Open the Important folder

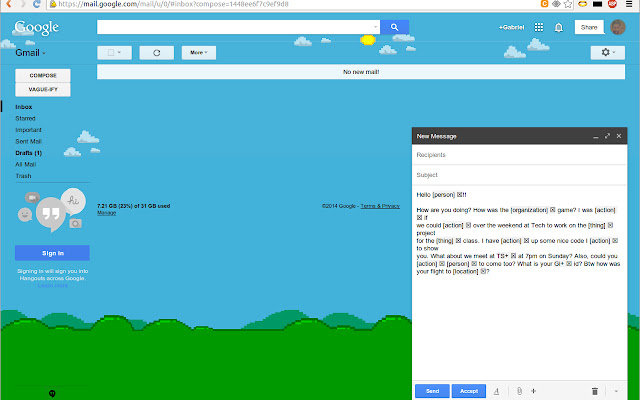(29, 130)
